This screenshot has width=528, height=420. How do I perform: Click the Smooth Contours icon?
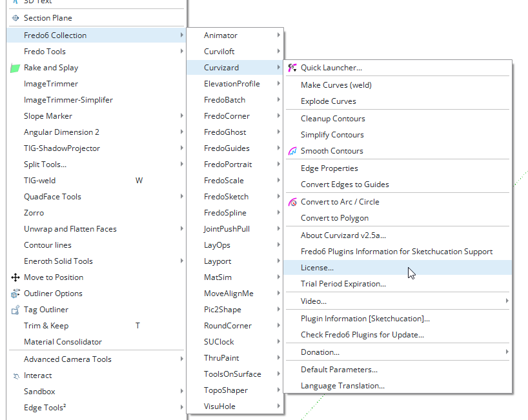[292, 151]
